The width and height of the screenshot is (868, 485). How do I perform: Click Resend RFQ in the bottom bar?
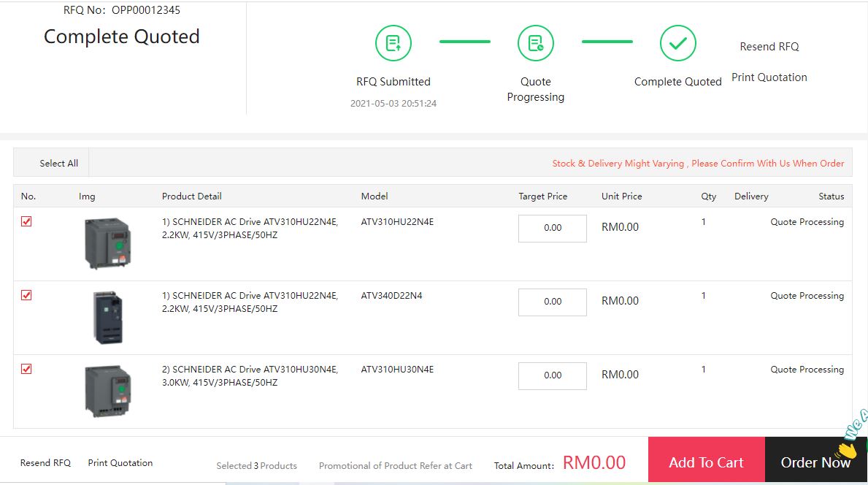tap(45, 463)
